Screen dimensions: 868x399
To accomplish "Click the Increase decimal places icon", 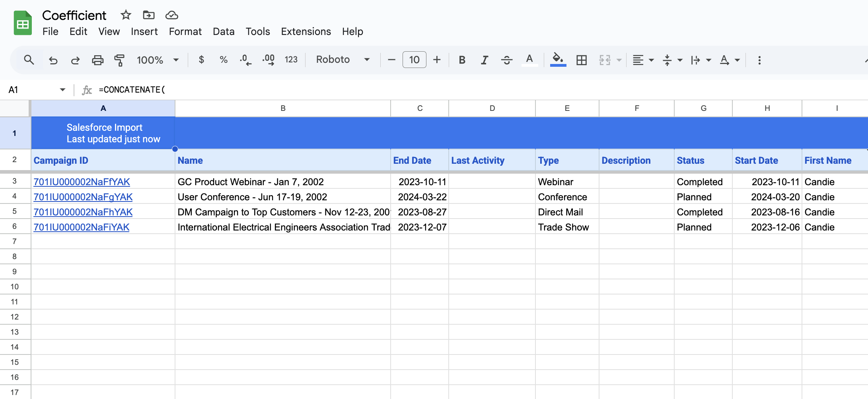I will (x=269, y=60).
